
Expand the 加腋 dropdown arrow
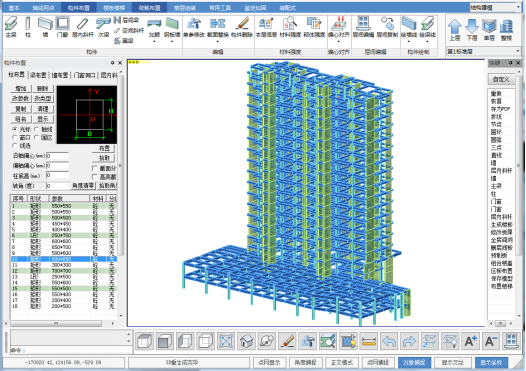(154, 42)
